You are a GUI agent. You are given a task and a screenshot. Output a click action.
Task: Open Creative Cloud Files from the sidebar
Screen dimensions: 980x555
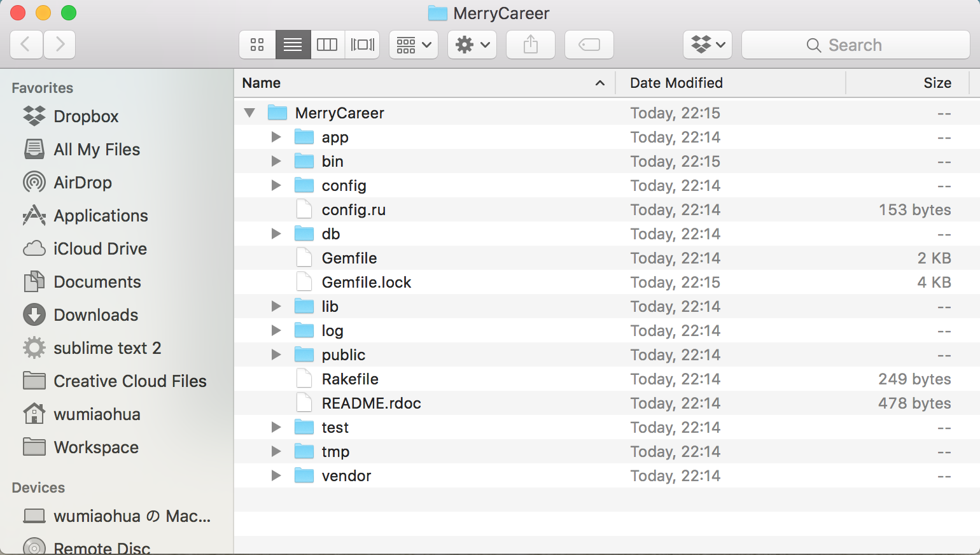pyautogui.click(x=130, y=381)
